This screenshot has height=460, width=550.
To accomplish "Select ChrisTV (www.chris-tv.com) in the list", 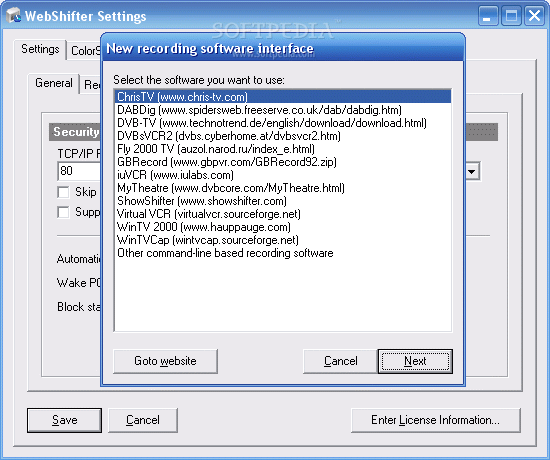I will [x=283, y=97].
